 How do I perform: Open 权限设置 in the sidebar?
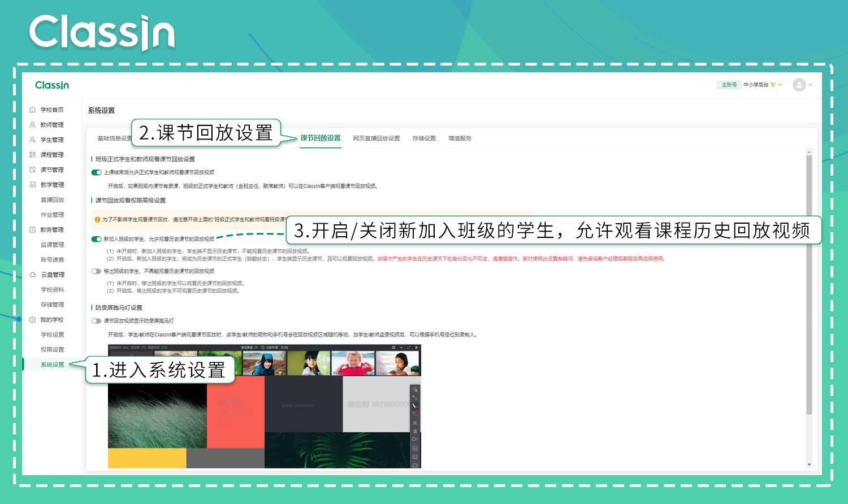coord(52,350)
